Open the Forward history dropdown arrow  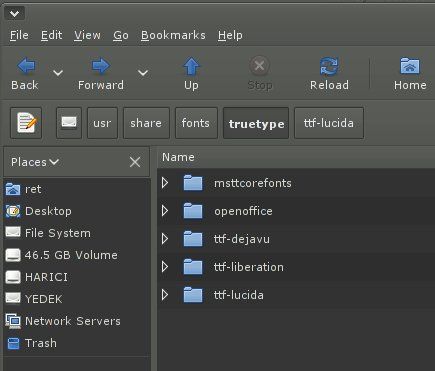pos(143,73)
